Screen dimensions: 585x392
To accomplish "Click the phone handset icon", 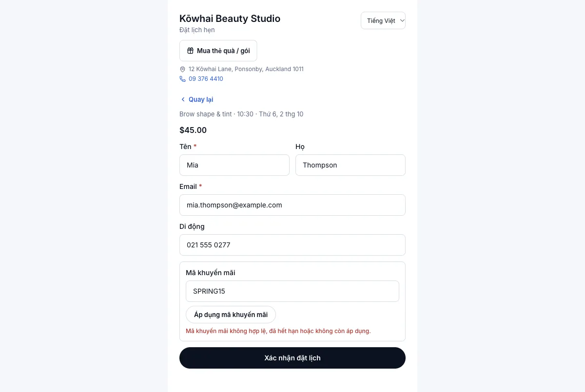I will [183, 79].
